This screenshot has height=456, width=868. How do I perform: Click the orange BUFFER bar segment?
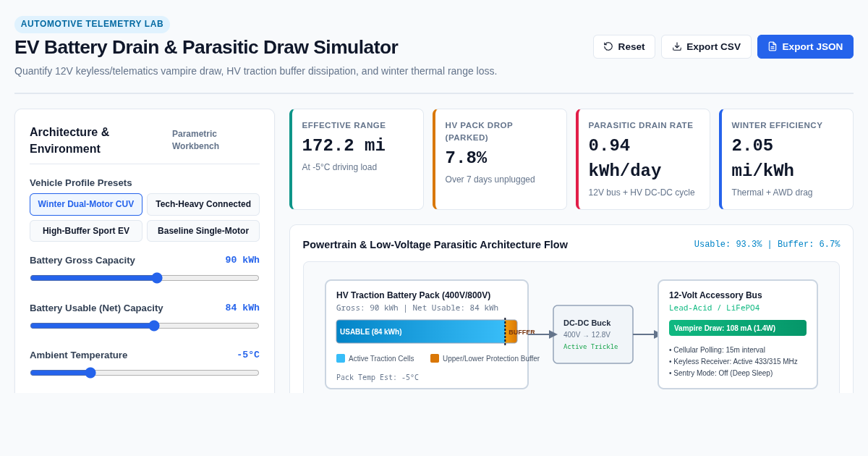511,332
